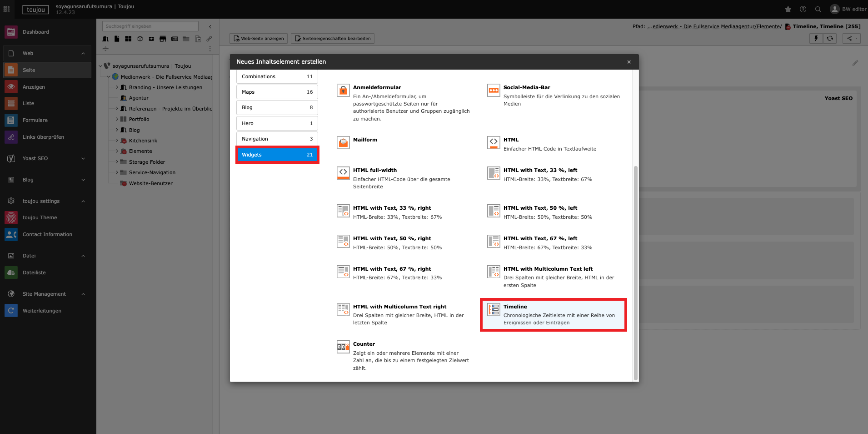The height and width of the screenshot is (434, 868).
Task: Switch to the Combinations category tab
Action: (277, 76)
